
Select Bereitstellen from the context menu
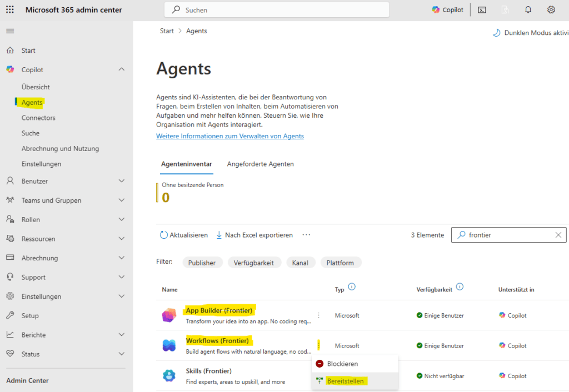pos(345,381)
